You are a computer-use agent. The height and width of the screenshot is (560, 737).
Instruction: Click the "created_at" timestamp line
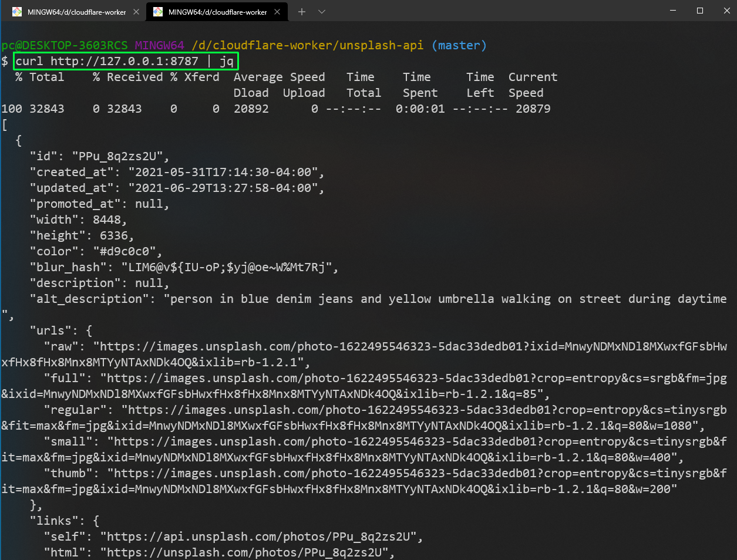tap(177, 172)
